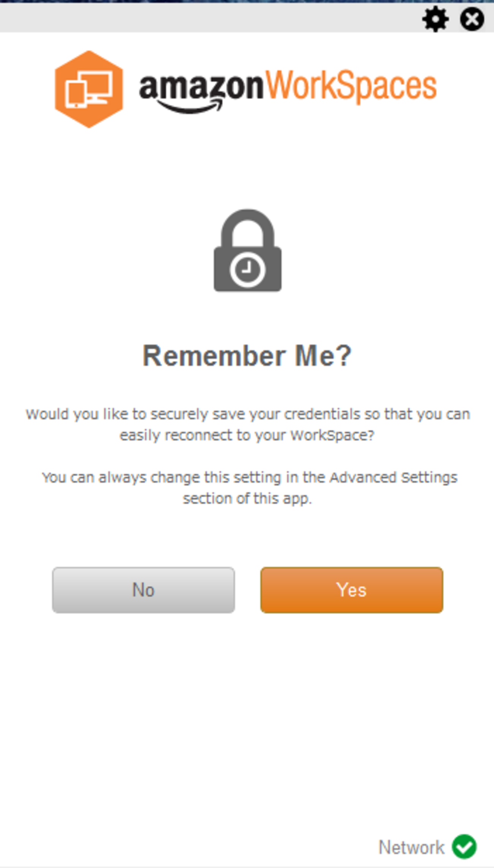Choose Yes to save credentials
Screen dimensions: 494x868
click(x=351, y=590)
